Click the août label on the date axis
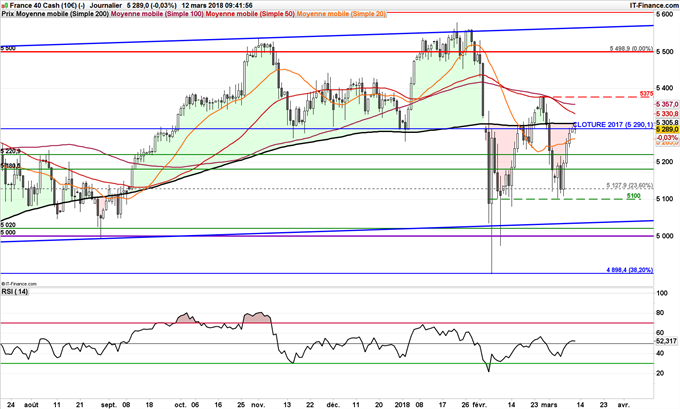This screenshot has height=409, width=680. (31, 405)
